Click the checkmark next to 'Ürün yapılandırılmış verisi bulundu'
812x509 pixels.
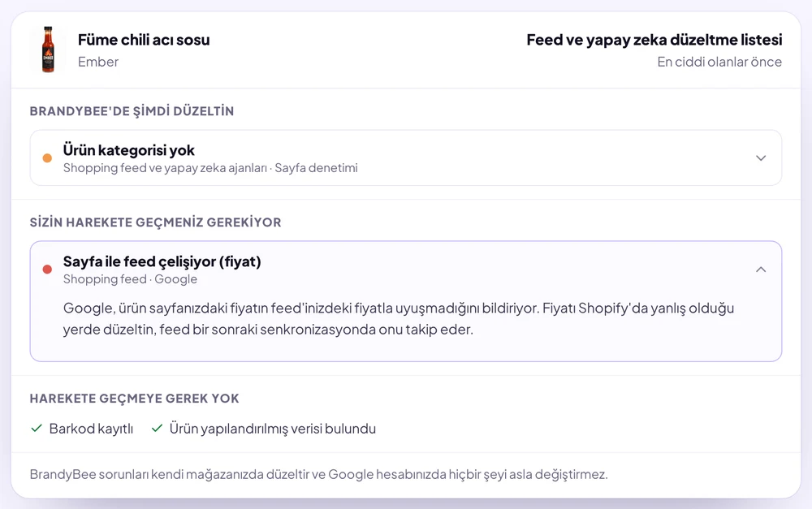pyautogui.click(x=157, y=428)
